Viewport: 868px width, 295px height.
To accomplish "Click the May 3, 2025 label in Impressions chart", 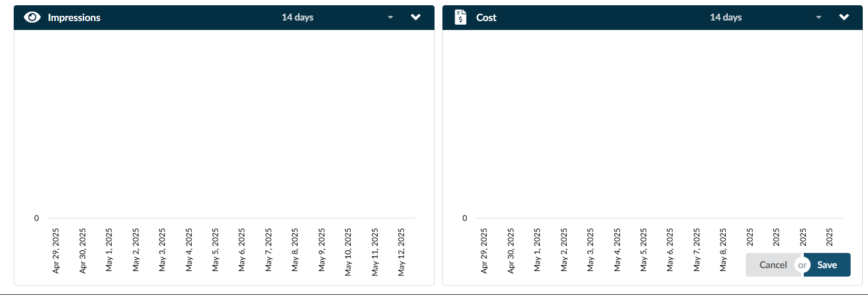I will coord(162,250).
